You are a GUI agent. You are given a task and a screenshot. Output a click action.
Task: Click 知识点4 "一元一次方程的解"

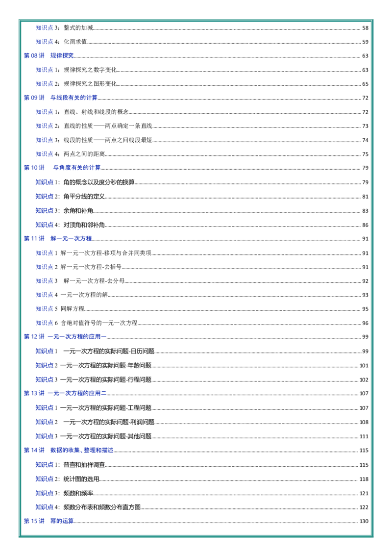[202, 295]
